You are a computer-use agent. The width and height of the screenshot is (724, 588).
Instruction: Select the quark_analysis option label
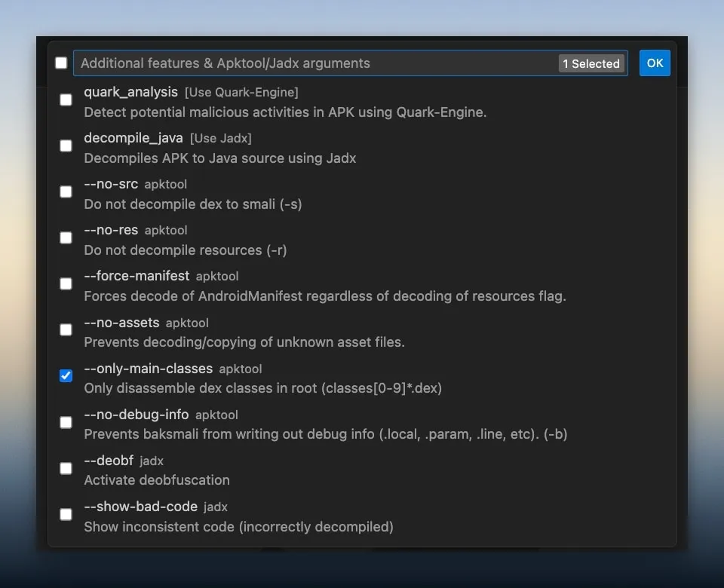[x=130, y=92]
